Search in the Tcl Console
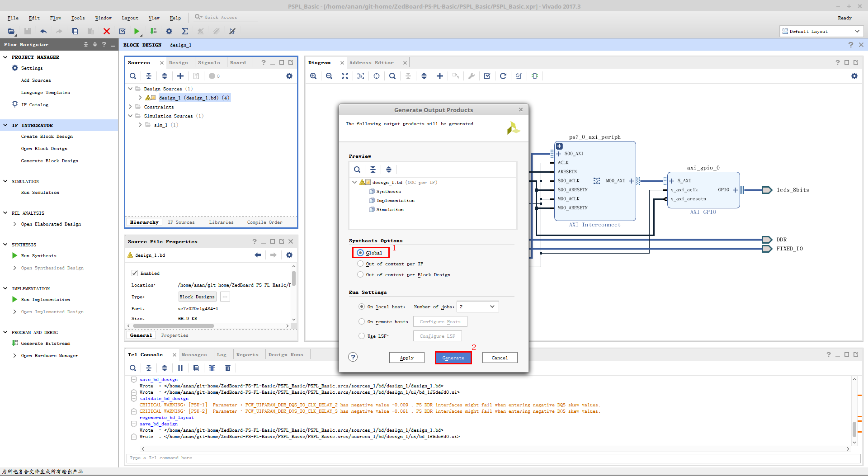Viewport: 868px width, 476px height. point(133,368)
